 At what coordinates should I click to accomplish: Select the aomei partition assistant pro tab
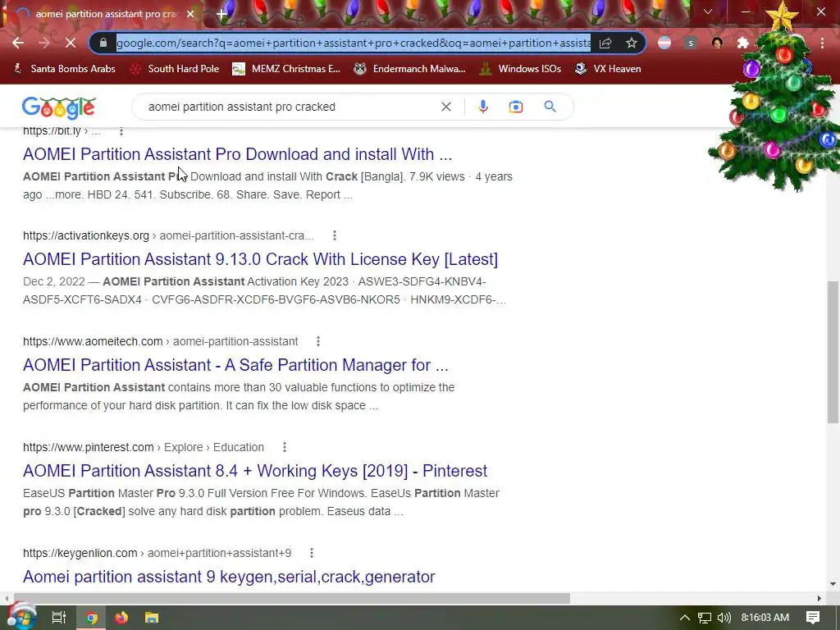[103, 14]
